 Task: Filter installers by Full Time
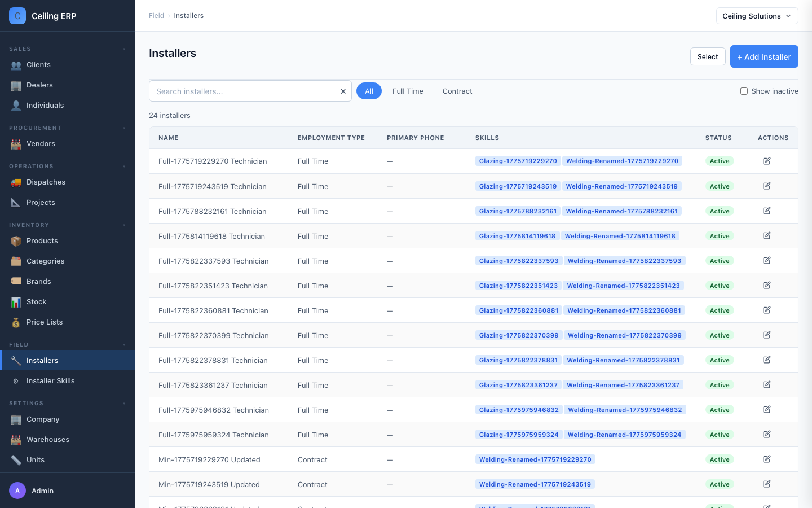point(408,91)
